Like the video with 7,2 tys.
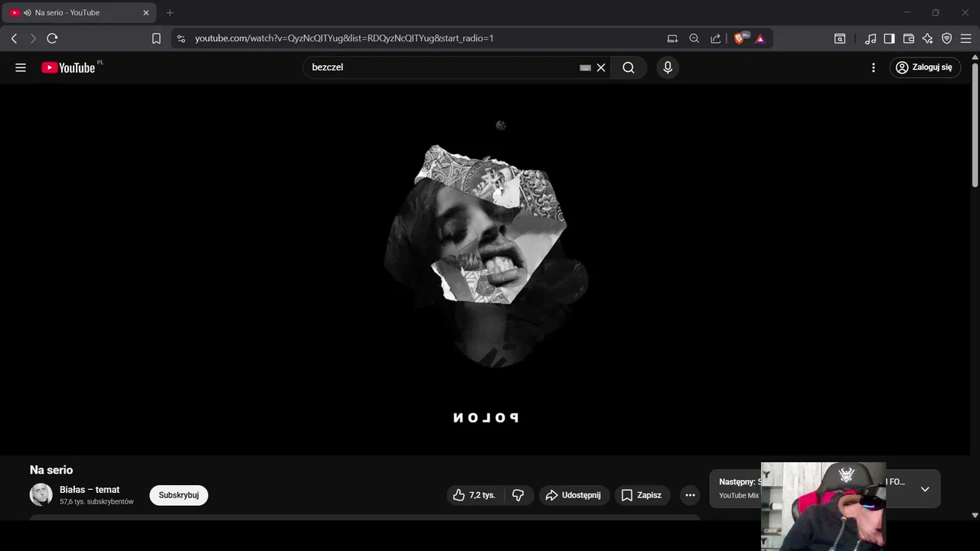The image size is (980, 551). [x=474, y=495]
